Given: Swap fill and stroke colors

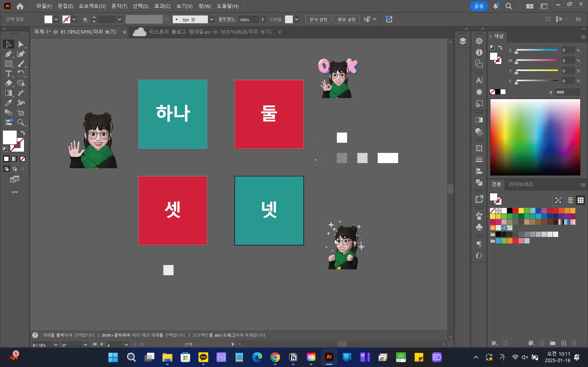Looking at the screenshot, I should pos(23,133).
